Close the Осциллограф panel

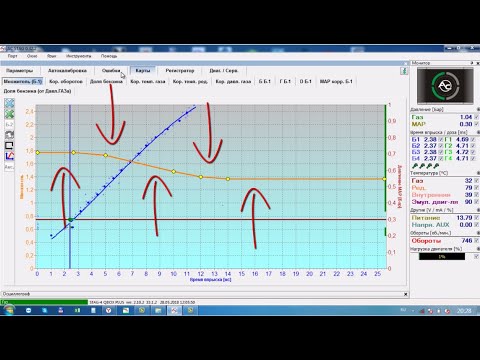tap(406, 294)
